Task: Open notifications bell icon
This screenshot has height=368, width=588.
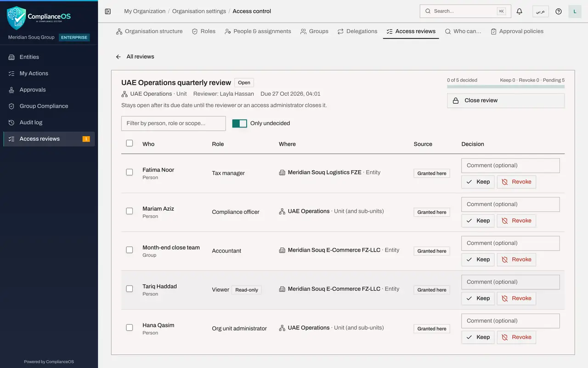Action: click(520, 11)
